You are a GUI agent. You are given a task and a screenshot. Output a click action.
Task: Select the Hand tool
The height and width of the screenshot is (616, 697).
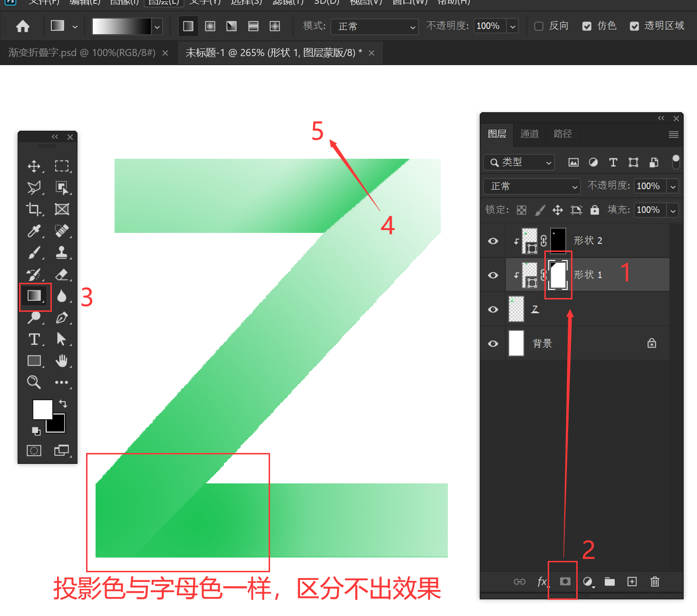[62, 361]
